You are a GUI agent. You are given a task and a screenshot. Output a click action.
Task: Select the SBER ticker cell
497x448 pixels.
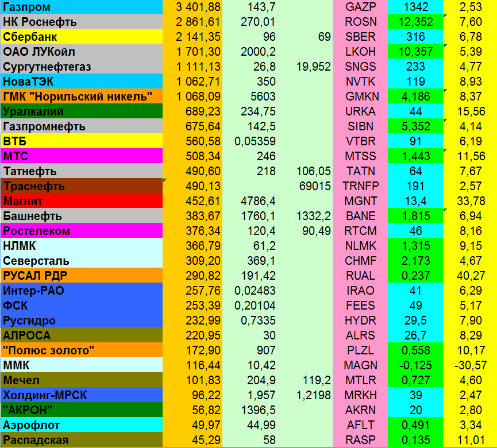pyautogui.click(x=360, y=36)
